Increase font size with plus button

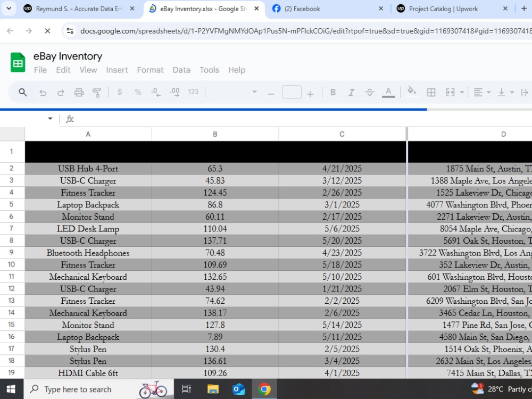pyautogui.click(x=310, y=94)
